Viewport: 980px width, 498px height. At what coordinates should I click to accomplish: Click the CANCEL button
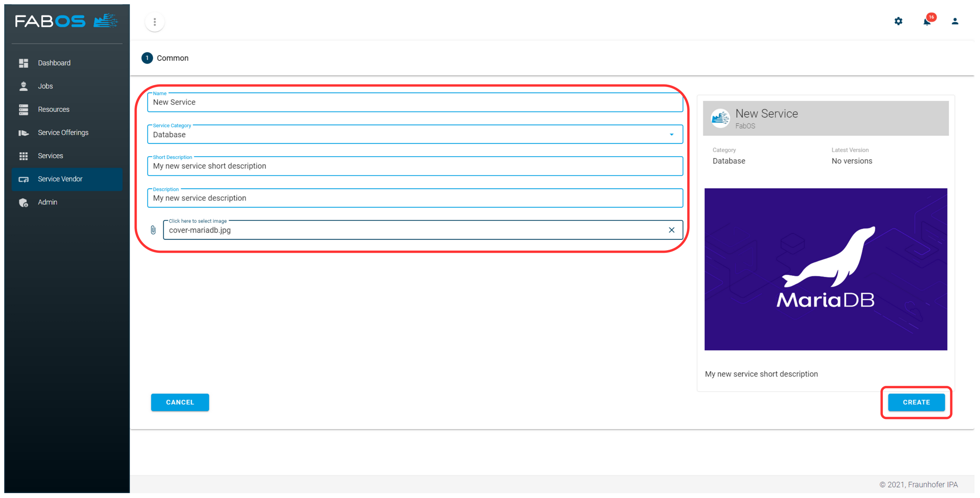click(180, 402)
